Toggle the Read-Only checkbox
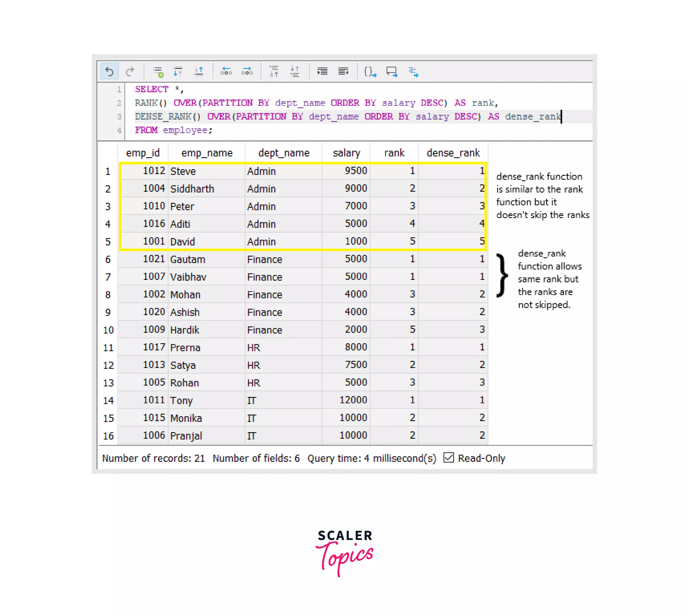Screen dimensions: 689x616 pyautogui.click(x=448, y=458)
